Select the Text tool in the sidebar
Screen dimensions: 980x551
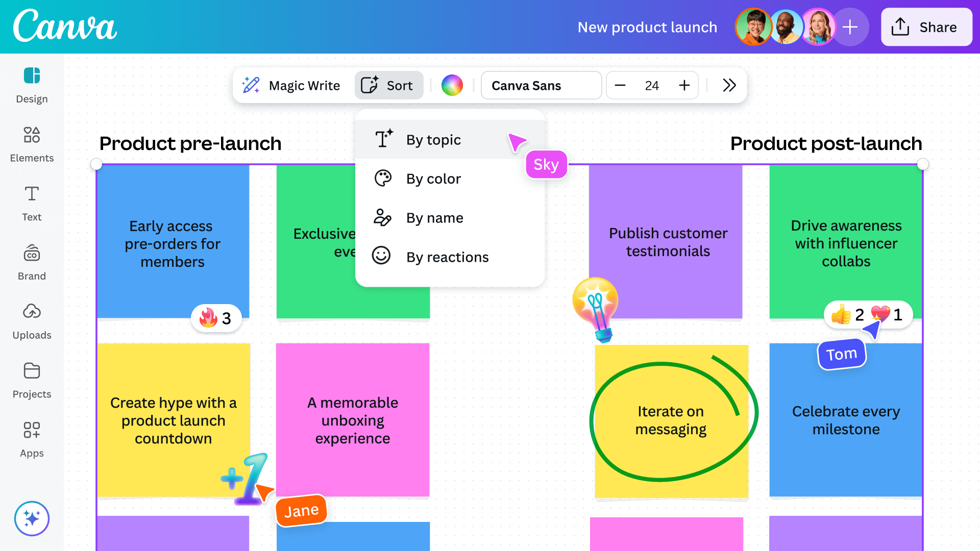pos(31,203)
